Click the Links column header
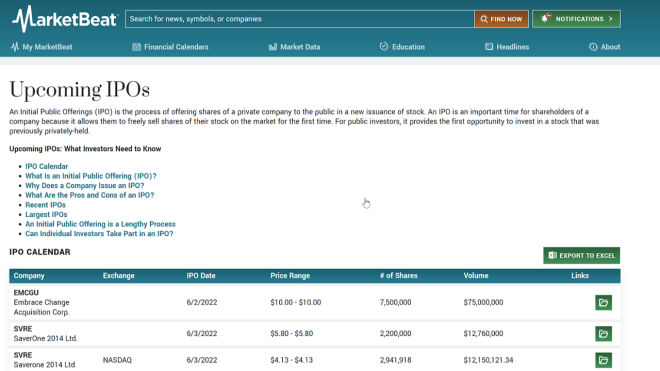 [580, 275]
